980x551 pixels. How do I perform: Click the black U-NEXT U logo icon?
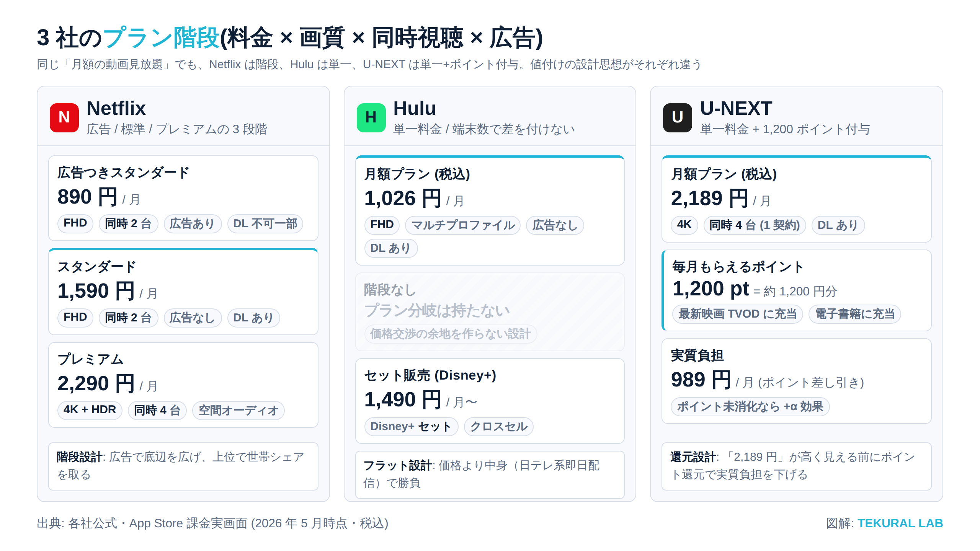click(x=677, y=117)
